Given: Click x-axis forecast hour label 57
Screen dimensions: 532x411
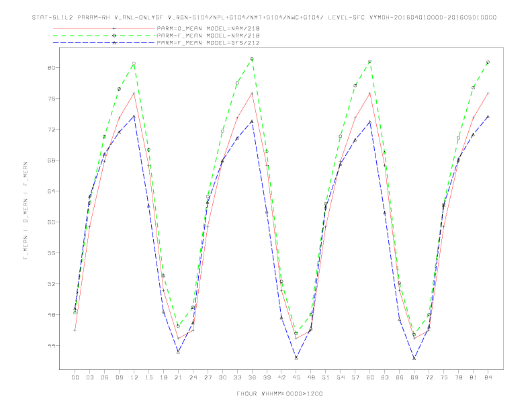Looking at the screenshot, I should click(x=355, y=377).
